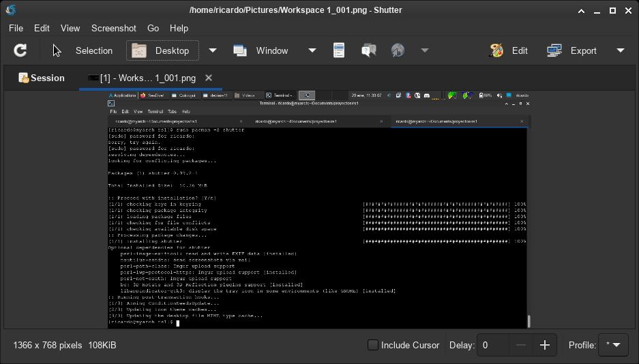639x364 pixels.
Task: Click the Delay value field
Action: point(492,346)
